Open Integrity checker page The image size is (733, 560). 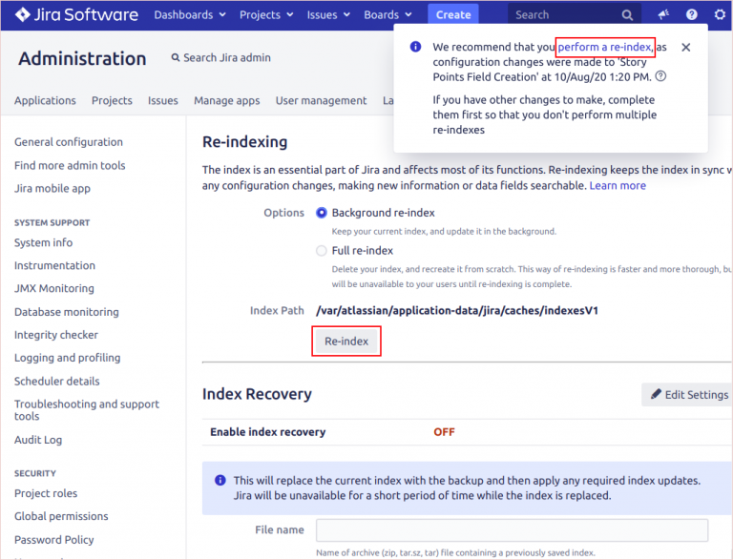coord(56,335)
